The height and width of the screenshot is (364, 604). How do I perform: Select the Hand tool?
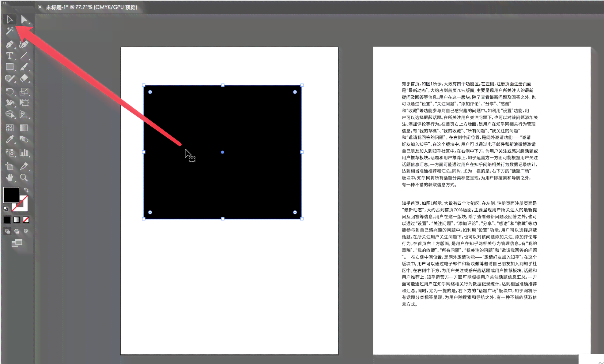(x=10, y=178)
